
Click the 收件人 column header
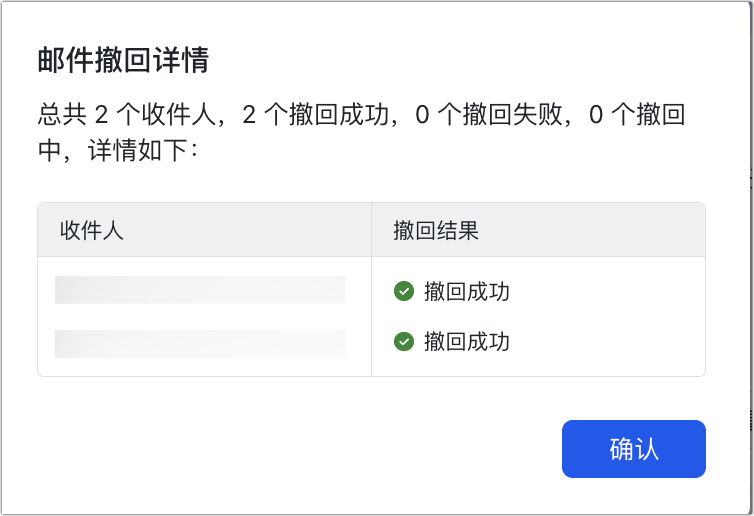92,230
